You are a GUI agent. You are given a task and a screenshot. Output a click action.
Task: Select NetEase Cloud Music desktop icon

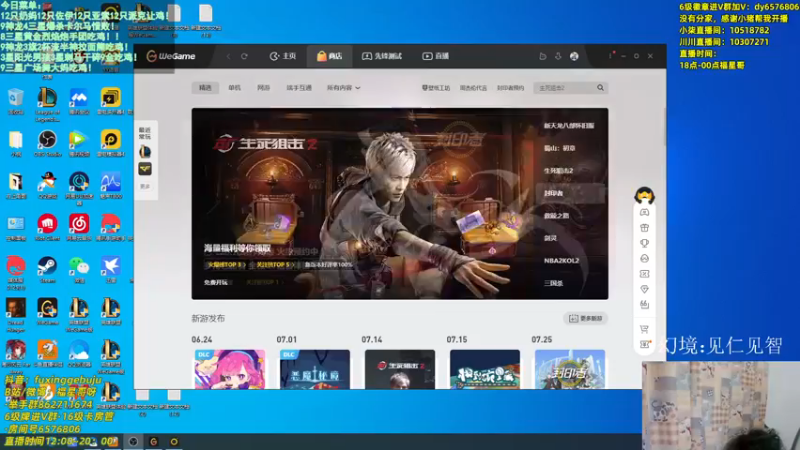click(x=79, y=227)
